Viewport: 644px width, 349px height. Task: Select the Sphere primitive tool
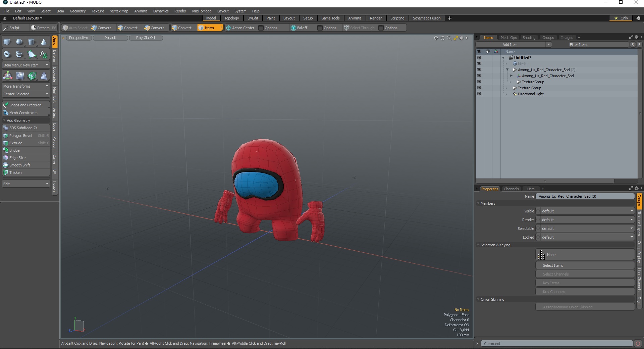pos(19,42)
